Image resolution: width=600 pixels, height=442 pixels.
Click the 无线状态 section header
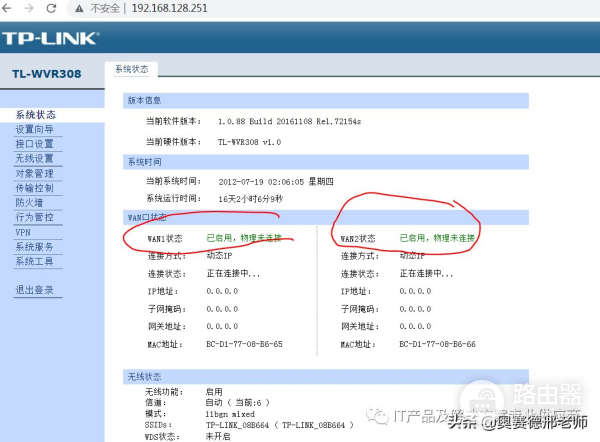pyautogui.click(x=326, y=377)
